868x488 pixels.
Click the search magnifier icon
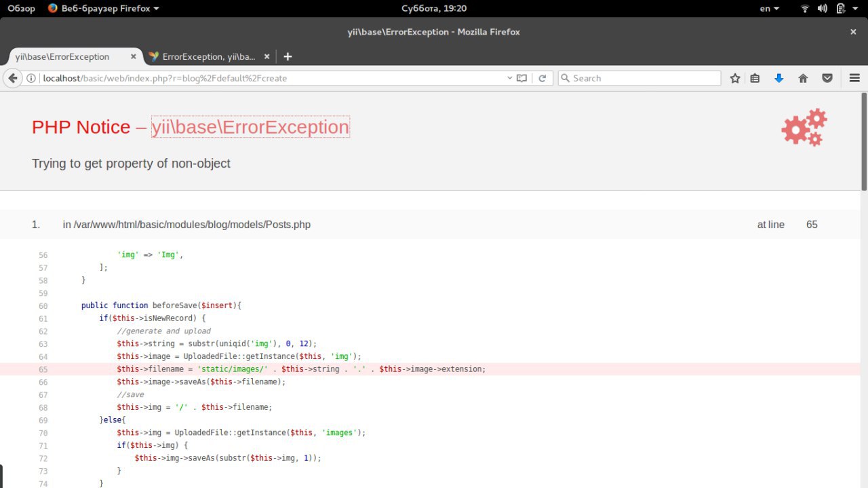tap(565, 78)
